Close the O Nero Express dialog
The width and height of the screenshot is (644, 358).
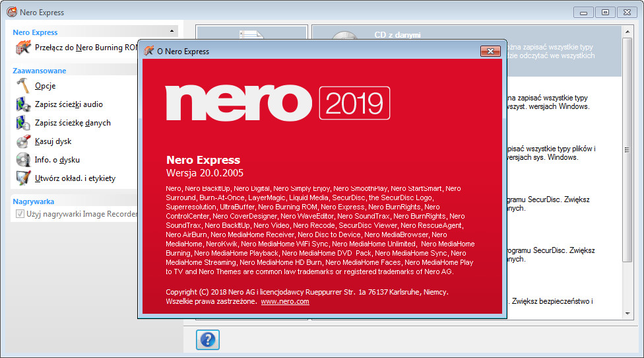coord(490,51)
